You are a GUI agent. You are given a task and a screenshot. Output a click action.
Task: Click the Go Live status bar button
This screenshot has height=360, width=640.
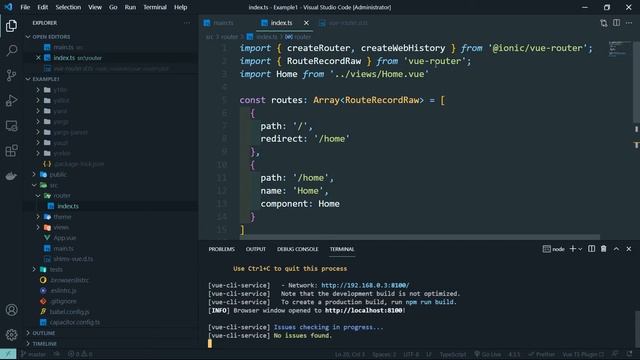point(487,354)
